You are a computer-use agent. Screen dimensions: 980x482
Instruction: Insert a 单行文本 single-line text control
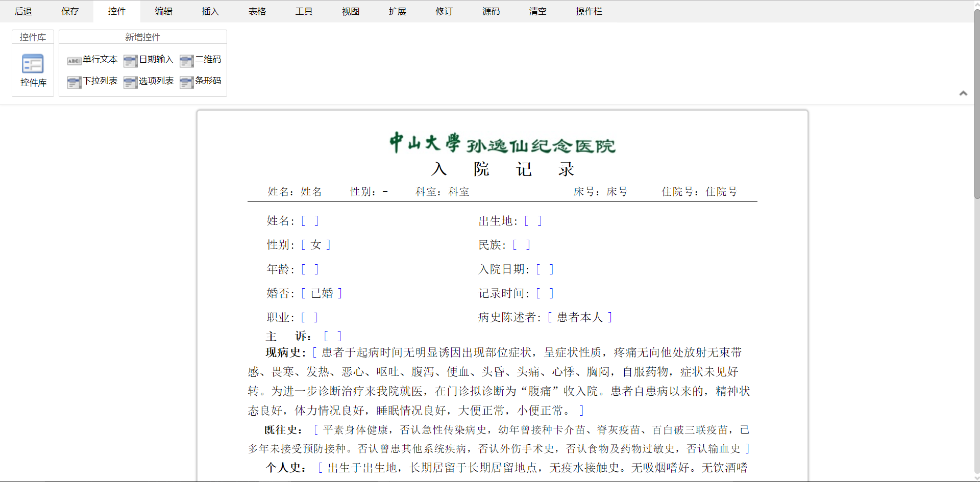coord(93,60)
